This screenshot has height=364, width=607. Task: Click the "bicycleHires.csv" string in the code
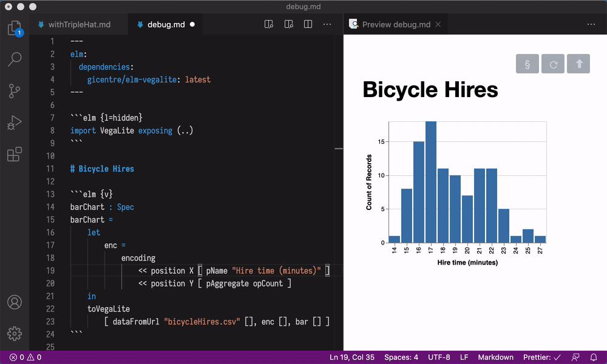click(x=202, y=322)
